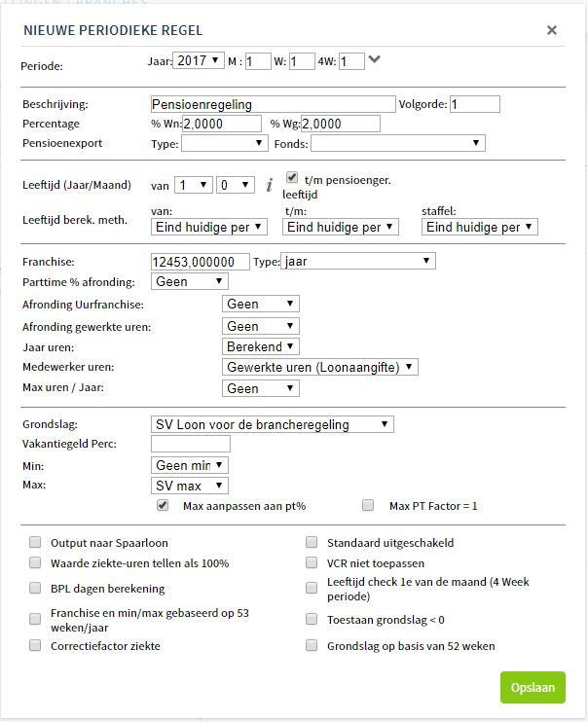The width and height of the screenshot is (588, 722).
Task: Click the Beschrijving field with Pensioenregeling
Action: (274, 104)
